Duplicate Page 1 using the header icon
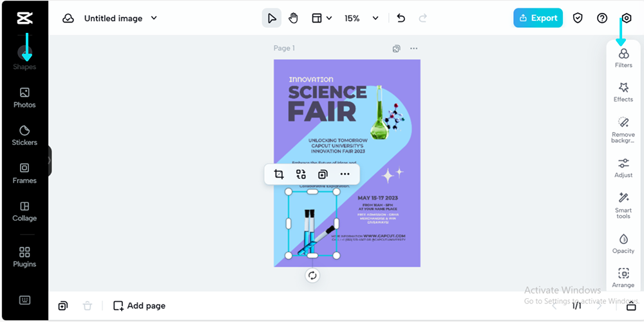This screenshot has width=644, height=322. (x=396, y=48)
